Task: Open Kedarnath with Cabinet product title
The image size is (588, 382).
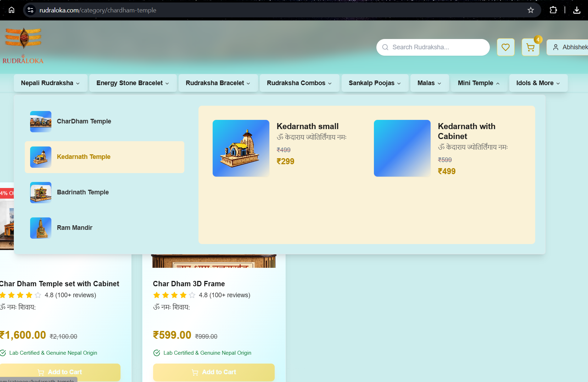Action: click(466, 131)
